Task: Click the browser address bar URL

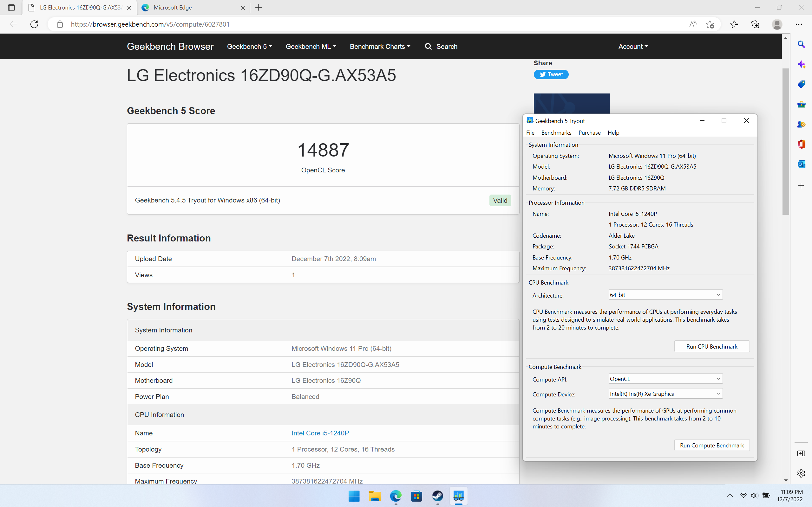Action: pos(150,24)
